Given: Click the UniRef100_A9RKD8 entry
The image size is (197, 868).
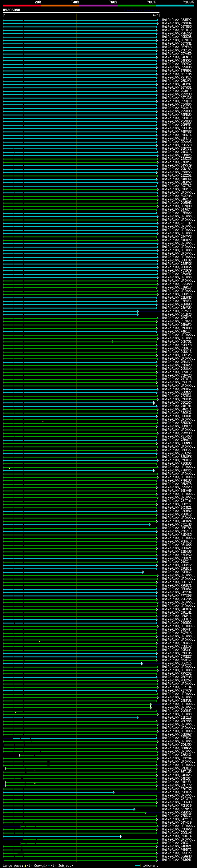Looking at the screenshot, I should pyautogui.click(x=177, y=37).
